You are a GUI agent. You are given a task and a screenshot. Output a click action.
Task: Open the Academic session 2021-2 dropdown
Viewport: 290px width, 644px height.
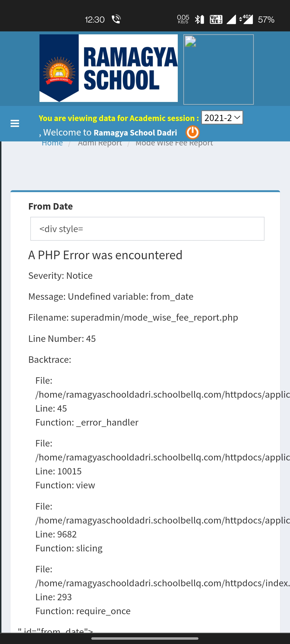(222, 118)
